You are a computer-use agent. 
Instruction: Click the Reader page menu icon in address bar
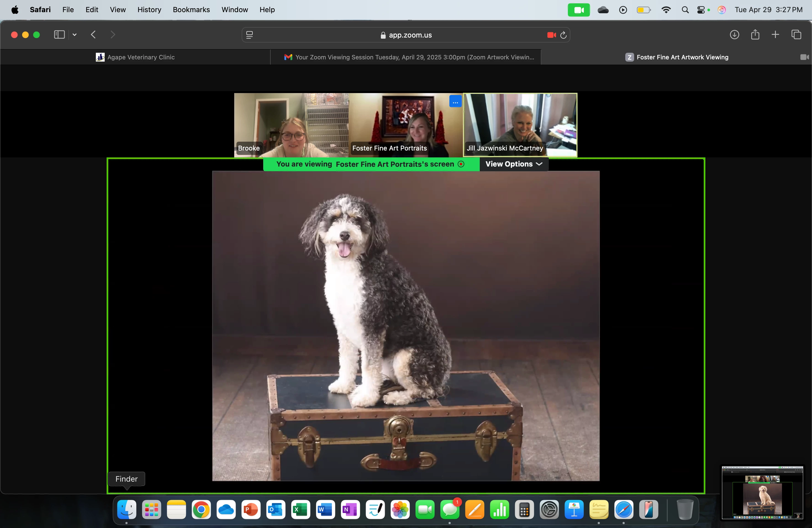point(249,35)
